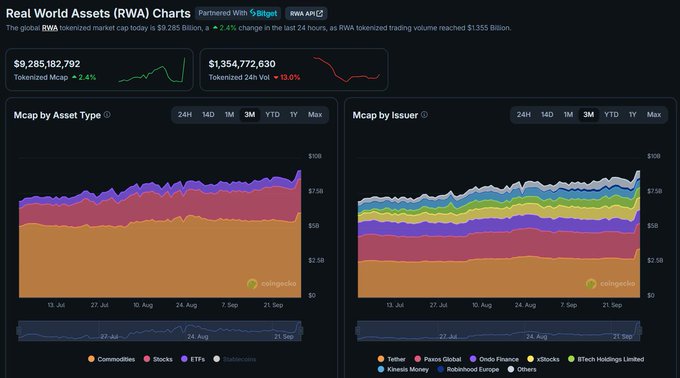Image resolution: width=680 pixels, height=378 pixels.
Task: Click the 13.0% volume change indicator
Action: (287, 78)
